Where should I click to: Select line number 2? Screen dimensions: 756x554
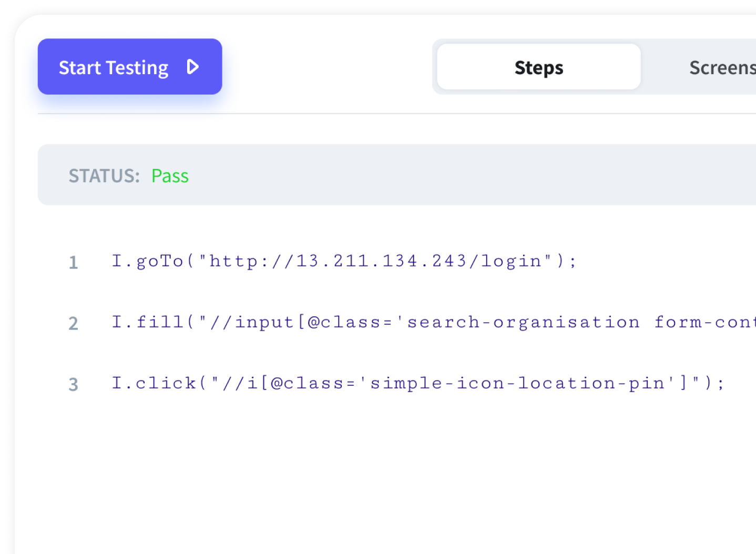click(x=73, y=324)
